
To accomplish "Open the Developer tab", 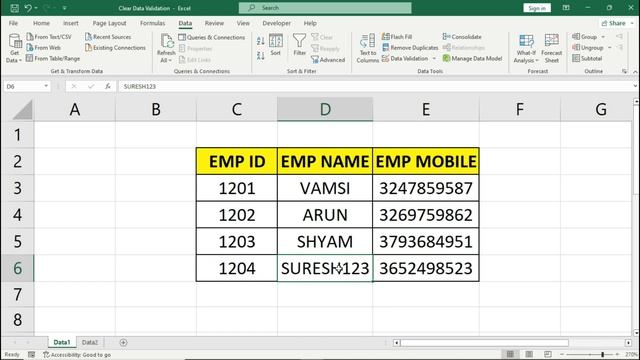I will (277, 23).
